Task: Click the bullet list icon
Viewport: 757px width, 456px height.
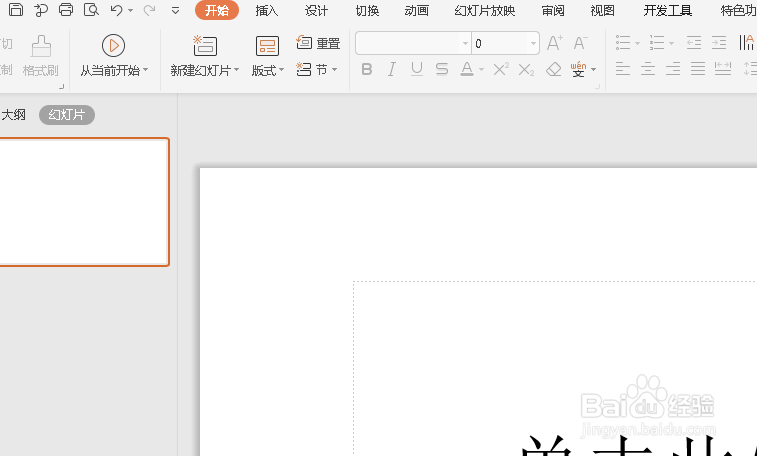Action: [x=623, y=43]
